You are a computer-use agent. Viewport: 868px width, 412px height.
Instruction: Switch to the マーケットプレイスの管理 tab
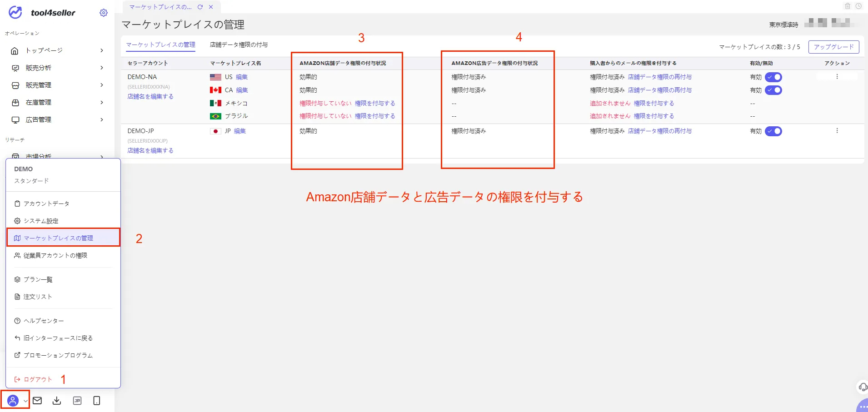[161, 45]
